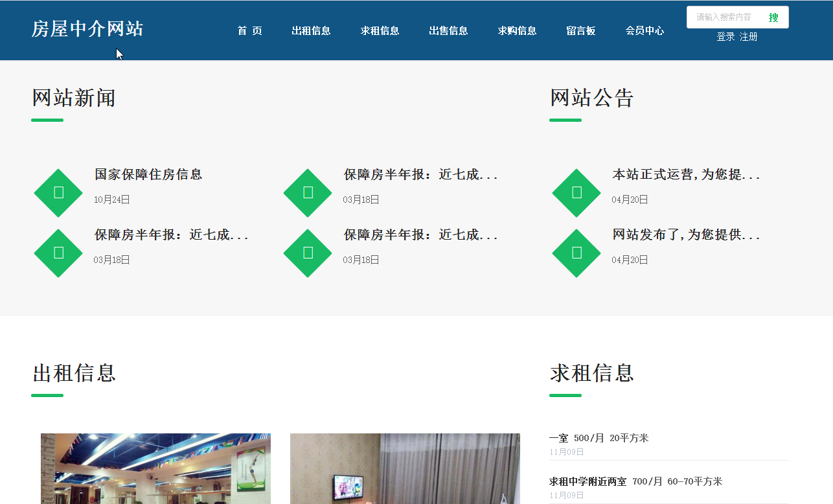Screen dimensions: 833x504
Task: Click the 房屋中介网站 site logo
Action: (x=87, y=29)
